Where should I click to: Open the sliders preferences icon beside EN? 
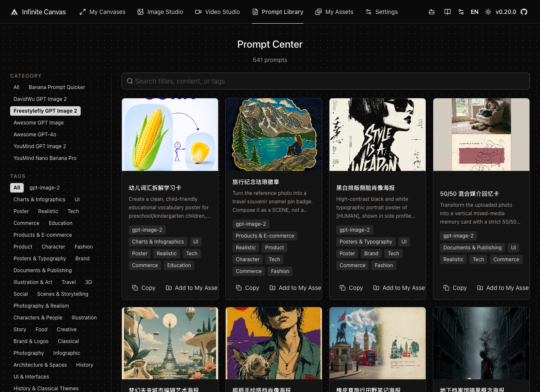click(461, 12)
